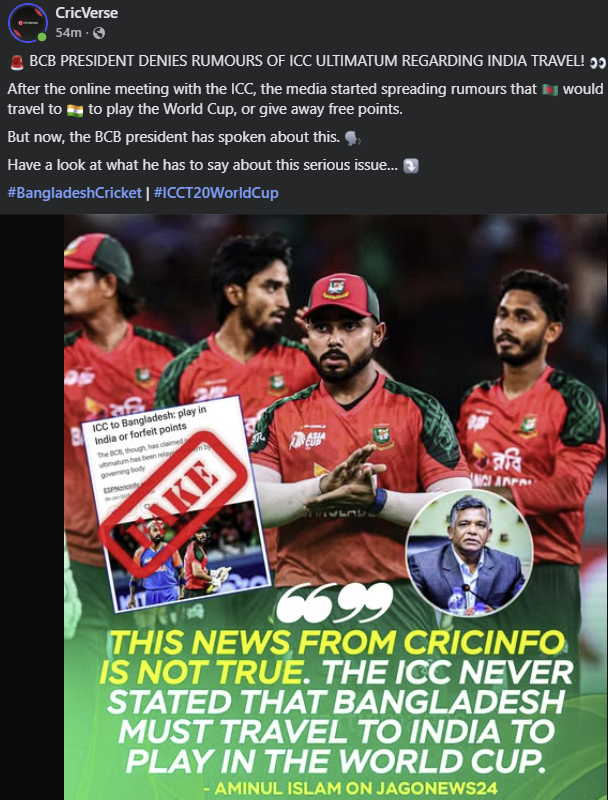
Task: Click the CricVerse page name
Action: coord(86,13)
